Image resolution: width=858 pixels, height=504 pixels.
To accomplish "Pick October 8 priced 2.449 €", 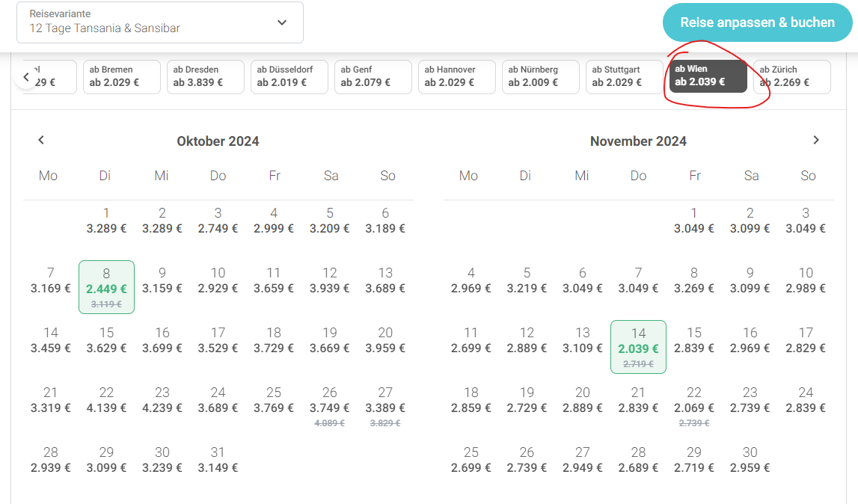I will pos(107,287).
